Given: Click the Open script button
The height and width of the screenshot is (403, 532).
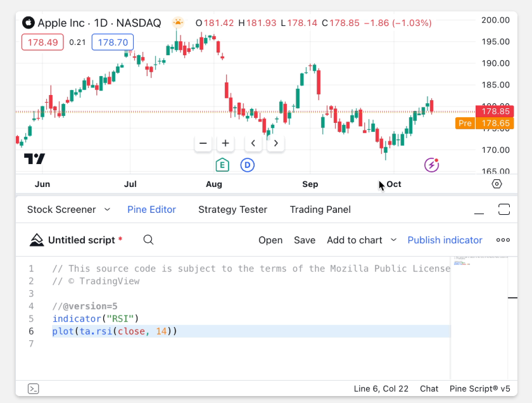Looking at the screenshot, I should tap(270, 240).
